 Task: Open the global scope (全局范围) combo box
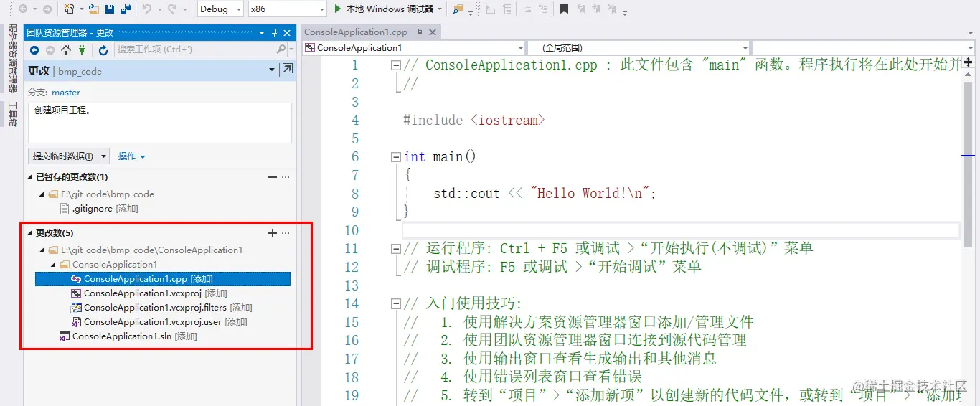coord(639,48)
